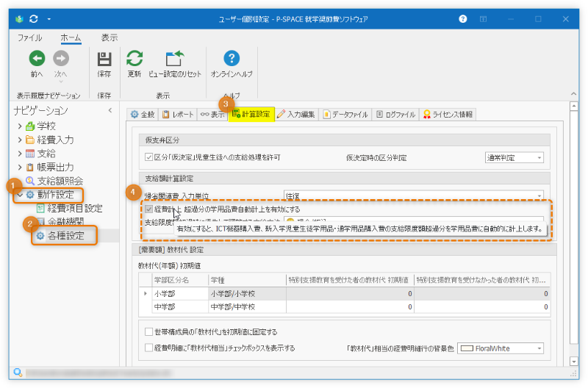Image resolution: width=588 pixels, height=388 pixels.
Task: Click the ribbon display options icon in title bar
Action: coord(483,19)
